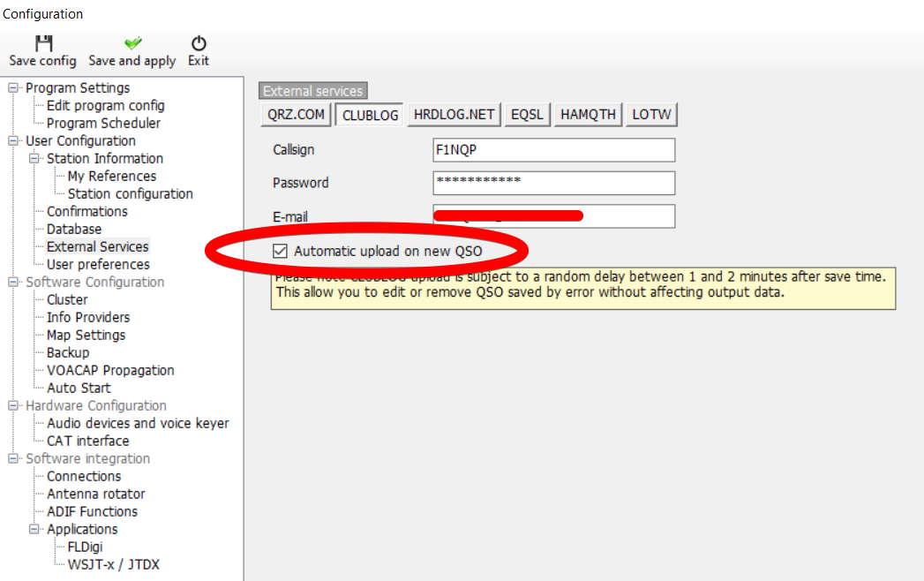This screenshot has width=924, height=581.
Task: Click the Software integration tree label
Action: pyautogui.click(x=87, y=458)
